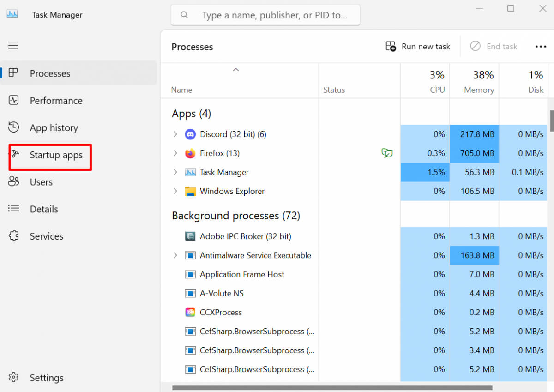Click the hamburger navigation menu icon

coord(13,45)
